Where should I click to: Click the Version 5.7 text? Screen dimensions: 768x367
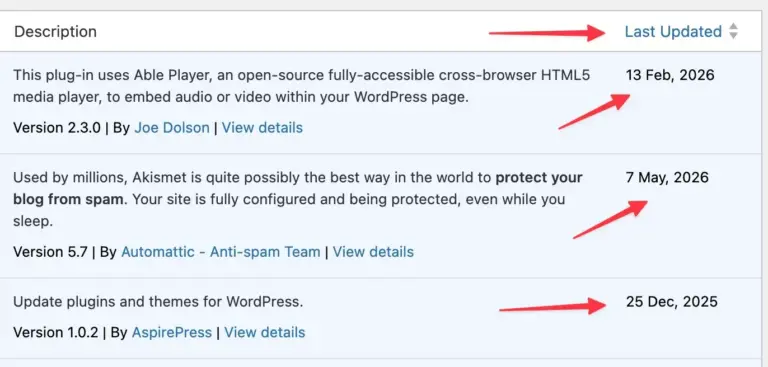(x=50, y=252)
